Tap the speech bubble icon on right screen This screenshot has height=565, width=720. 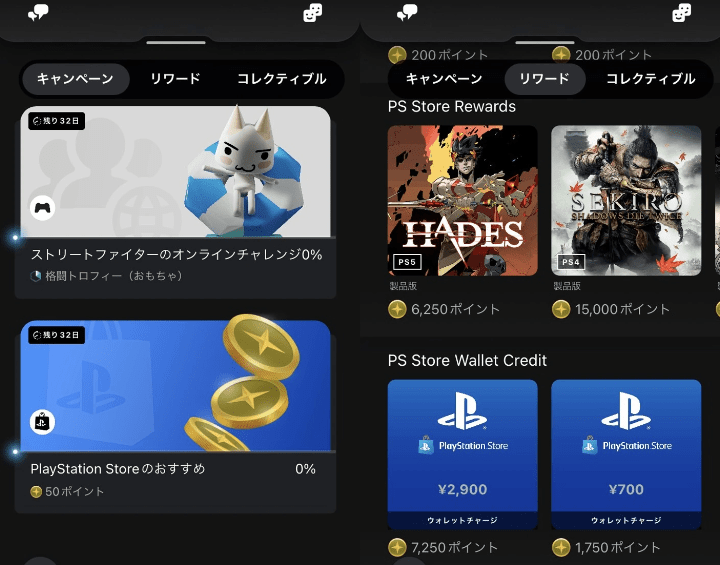point(407,12)
